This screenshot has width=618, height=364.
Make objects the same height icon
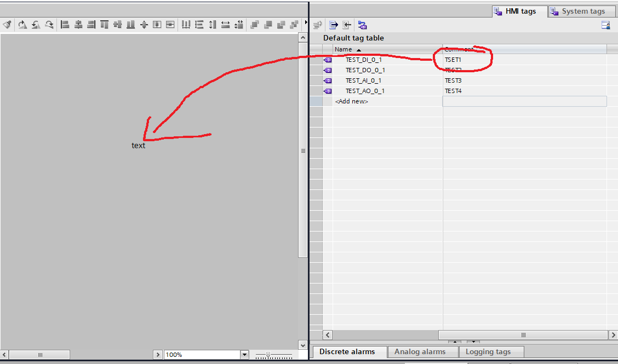213,25
